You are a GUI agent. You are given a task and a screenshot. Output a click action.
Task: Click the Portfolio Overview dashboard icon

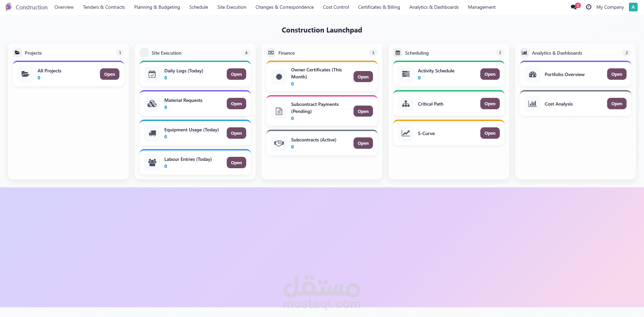point(533,74)
